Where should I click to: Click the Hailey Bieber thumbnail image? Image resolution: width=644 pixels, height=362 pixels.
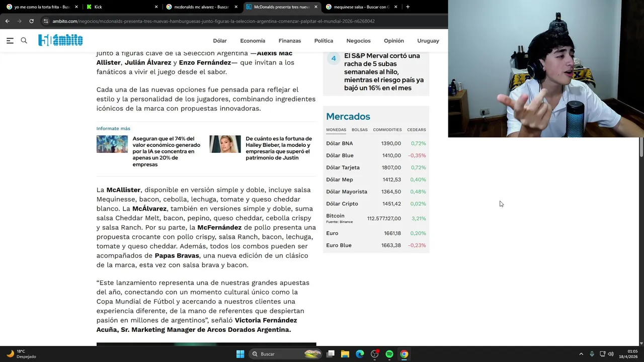coord(225,144)
